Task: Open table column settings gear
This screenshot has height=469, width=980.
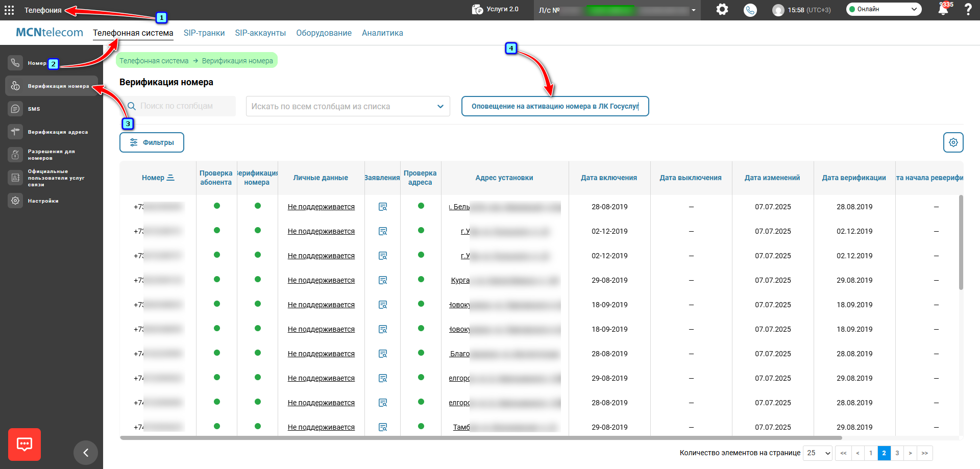Action: (x=953, y=142)
